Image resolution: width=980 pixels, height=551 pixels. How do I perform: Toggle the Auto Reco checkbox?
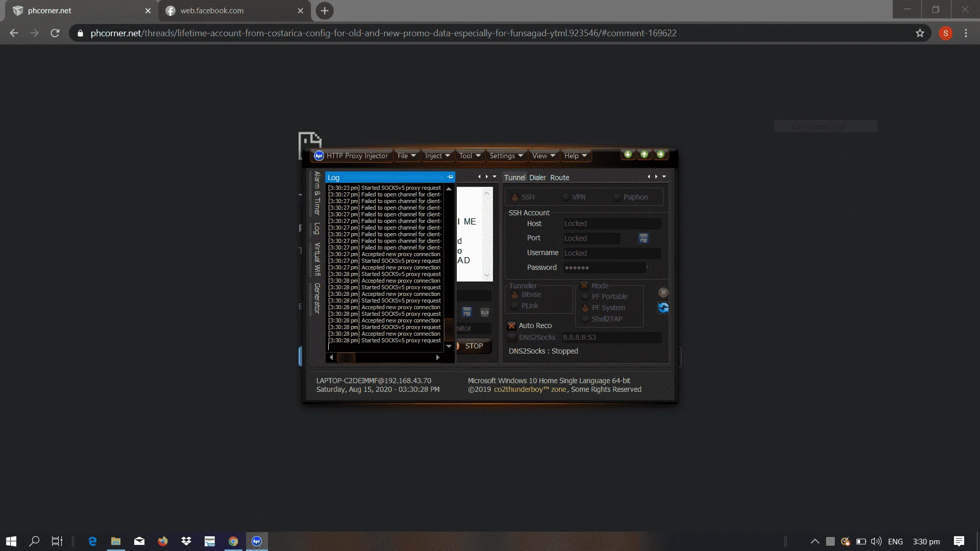[x=511, y=325]
